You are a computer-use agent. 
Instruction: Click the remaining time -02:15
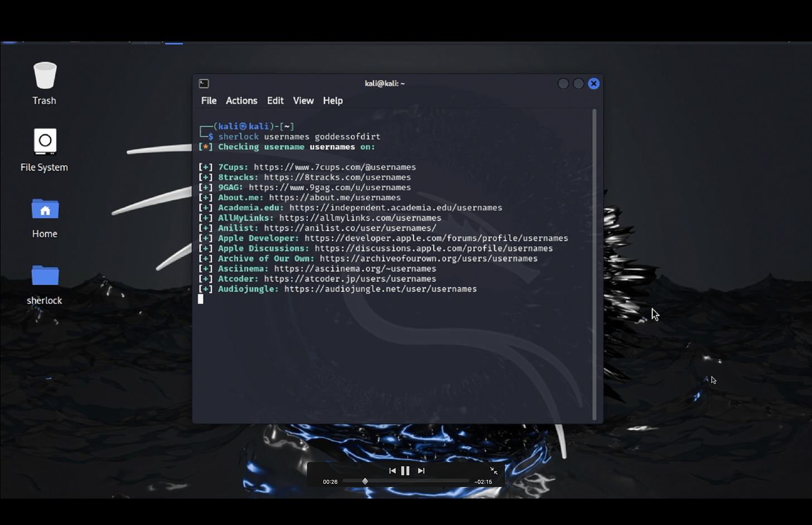point(483,481)
